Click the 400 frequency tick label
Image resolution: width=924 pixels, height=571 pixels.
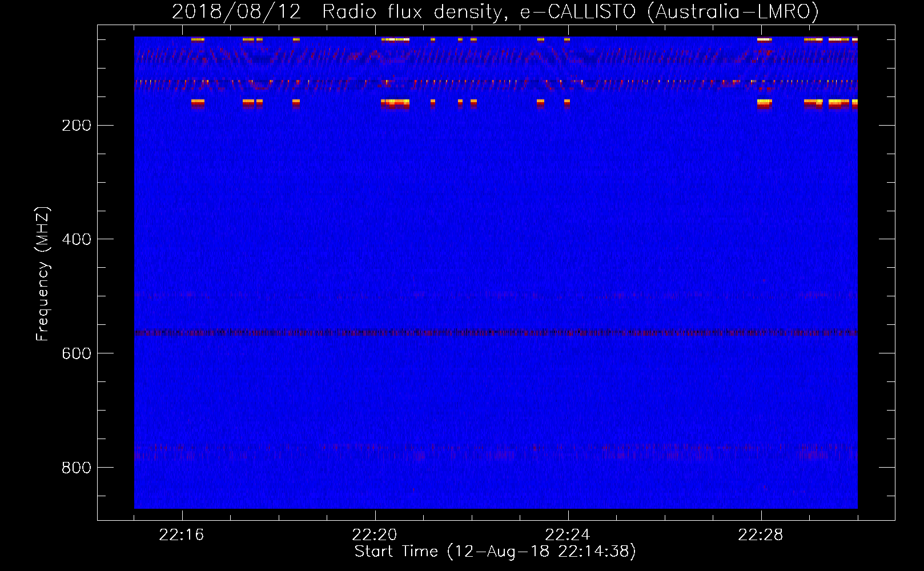pyautogui.click(x=77, y=239)
